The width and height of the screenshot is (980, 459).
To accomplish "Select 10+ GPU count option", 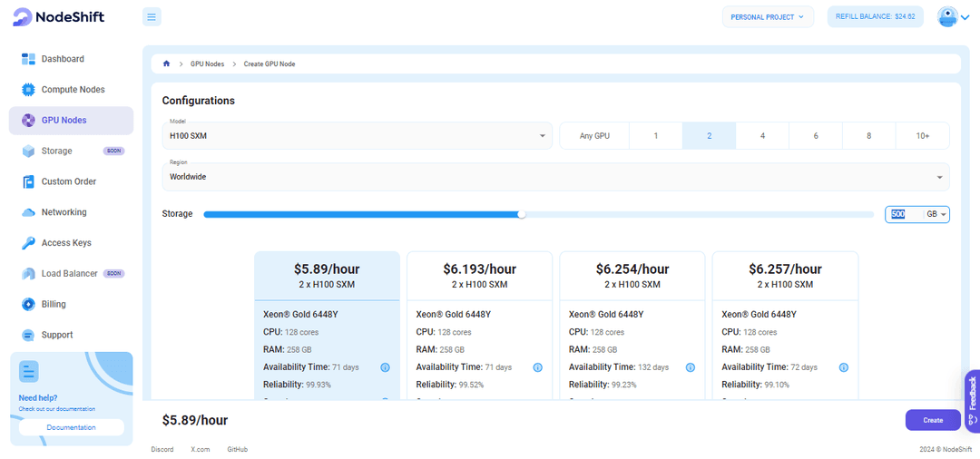I will click(923, 135).
